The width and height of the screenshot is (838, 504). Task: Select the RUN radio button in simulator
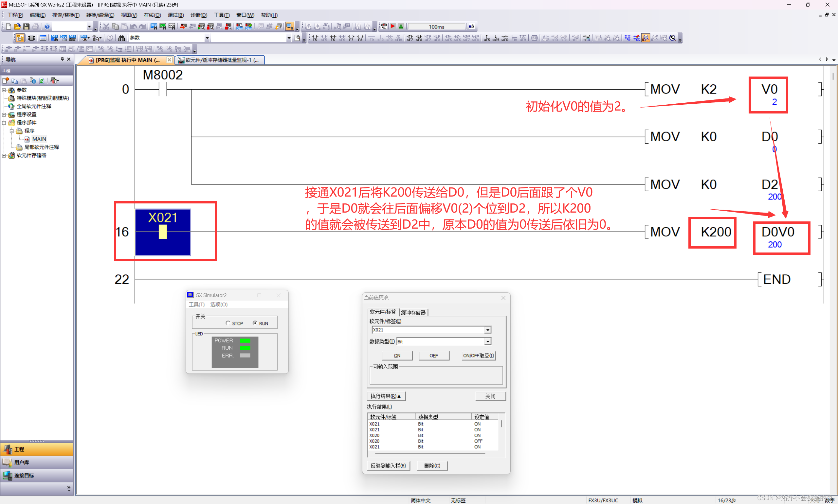pyautogui.click(x=255, y=323)
